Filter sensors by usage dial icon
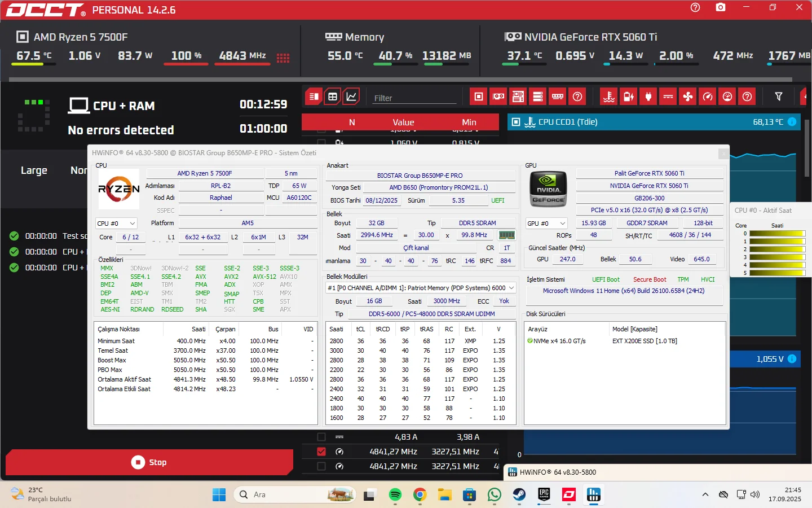The height and width of the screenshot is (508, 812). point(727,97)
